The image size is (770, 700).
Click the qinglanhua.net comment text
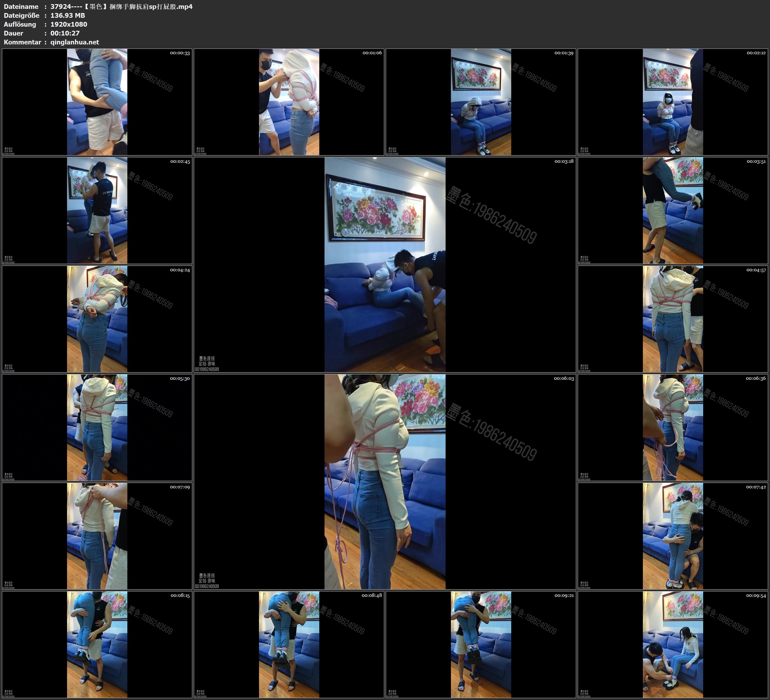tap(75, 42)
